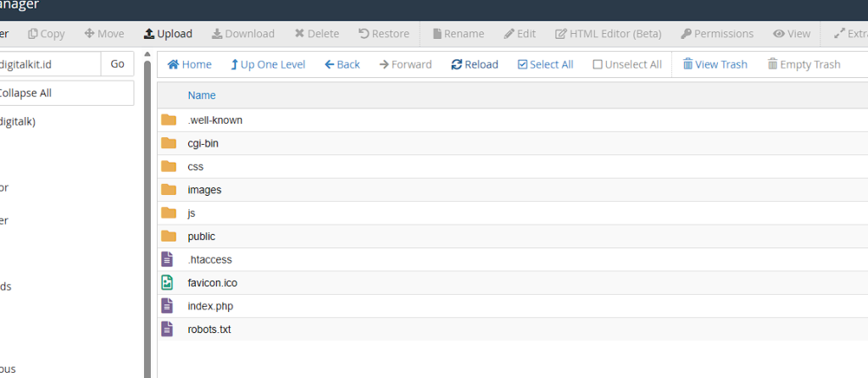Open View Trash
The image size is (868, 378).
pyautogui.click(x=715, y=64)
